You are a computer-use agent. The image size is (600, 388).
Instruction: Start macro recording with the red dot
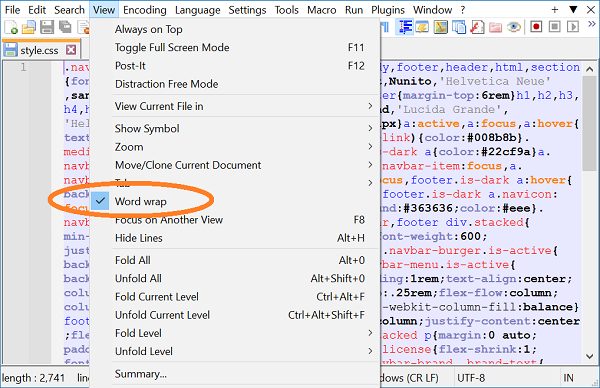[x=536, y=27]
